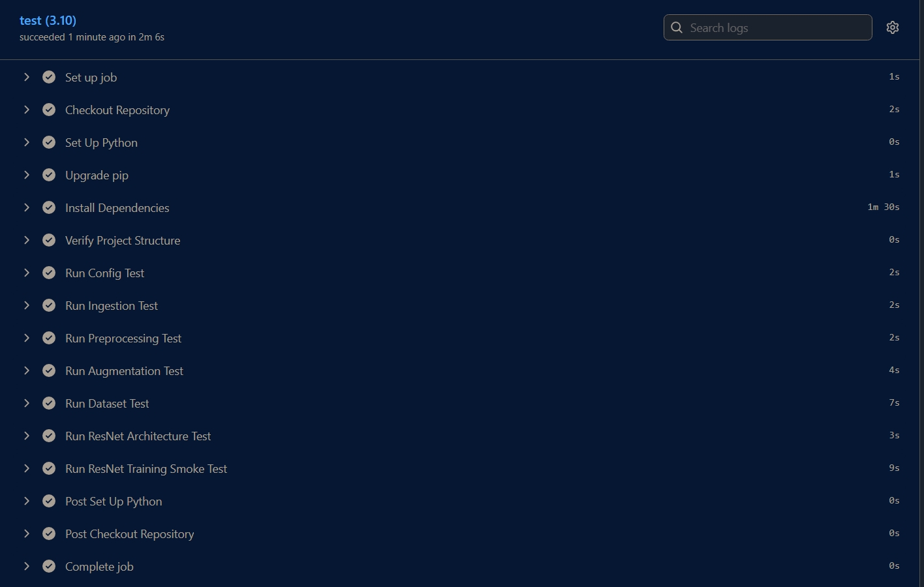Viewport: 924px width, 587px height.
Task: Click the success check icon for Complete job
Action: [49, 566]
